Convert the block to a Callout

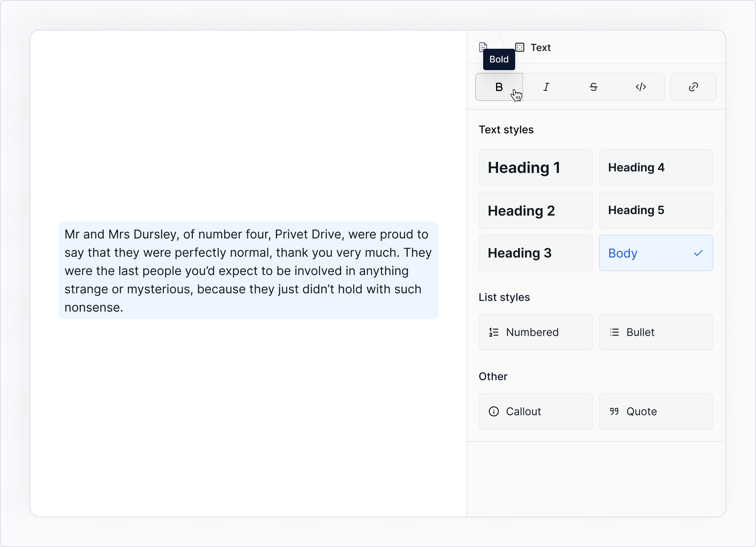coord(535,411)
